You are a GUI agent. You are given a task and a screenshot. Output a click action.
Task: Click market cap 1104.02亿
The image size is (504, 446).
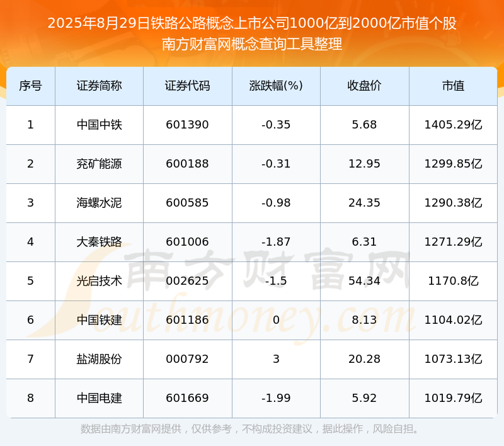[453, 320]
